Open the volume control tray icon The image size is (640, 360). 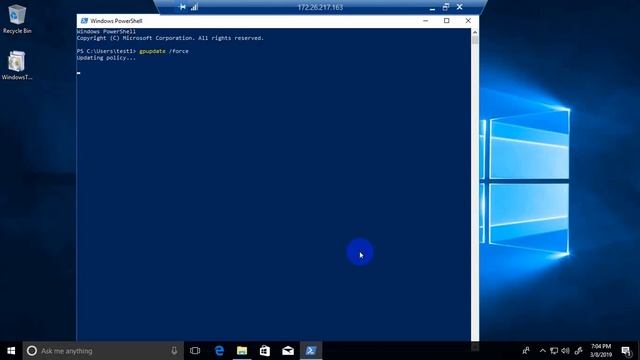pos(565,351)
